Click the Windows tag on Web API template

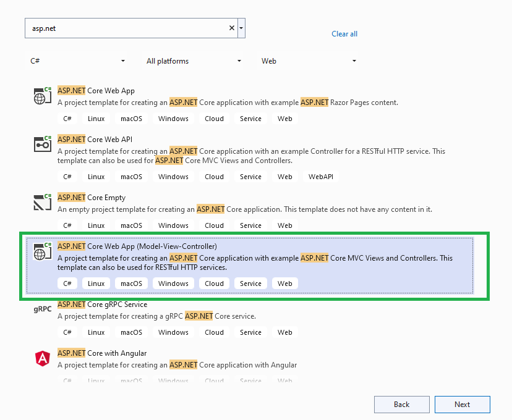click(x=173, y=176)
